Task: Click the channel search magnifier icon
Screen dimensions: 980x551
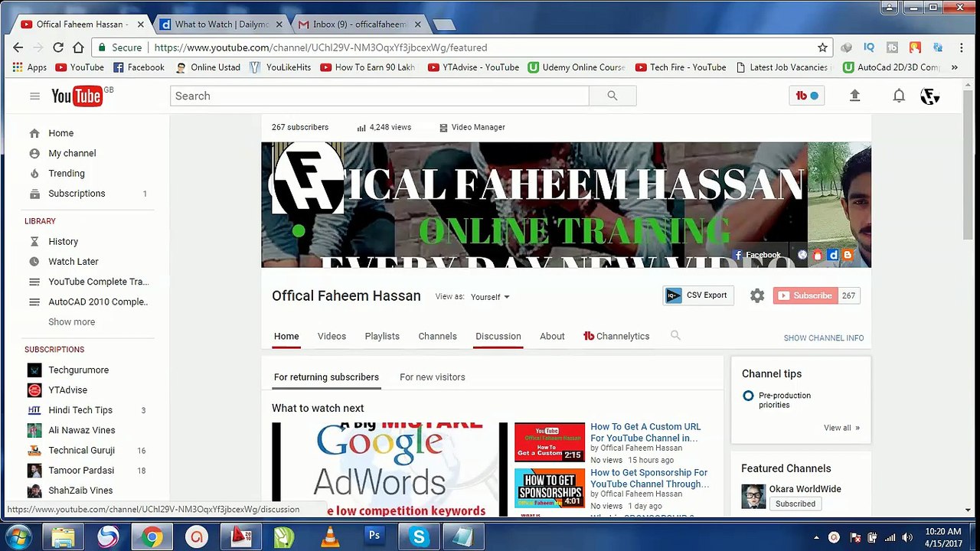Action: click(675, 335)
